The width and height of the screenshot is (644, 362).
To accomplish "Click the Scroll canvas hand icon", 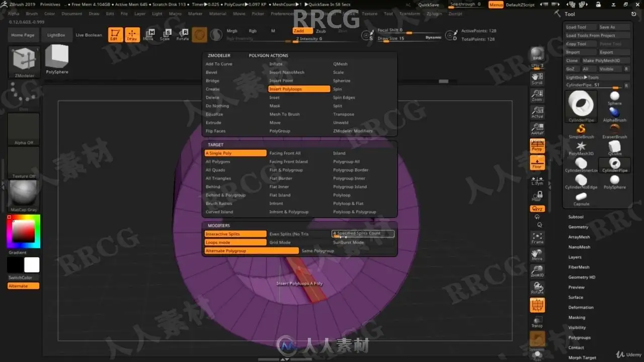I will tap(537, 79).
